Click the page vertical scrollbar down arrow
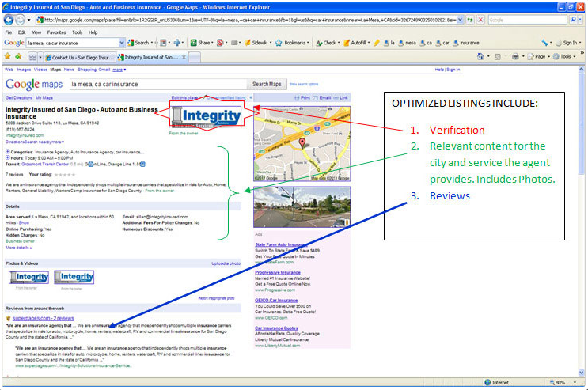The width and height of the screenshot is (588, 390). [x=582, y=373]
